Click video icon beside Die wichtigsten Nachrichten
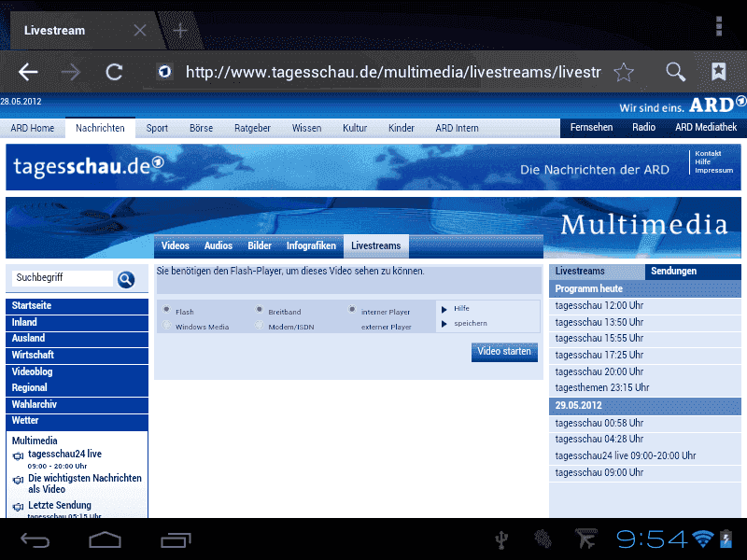Image resolution: width=747 pixels, height=560 pixels. click(x=18, y=480)
